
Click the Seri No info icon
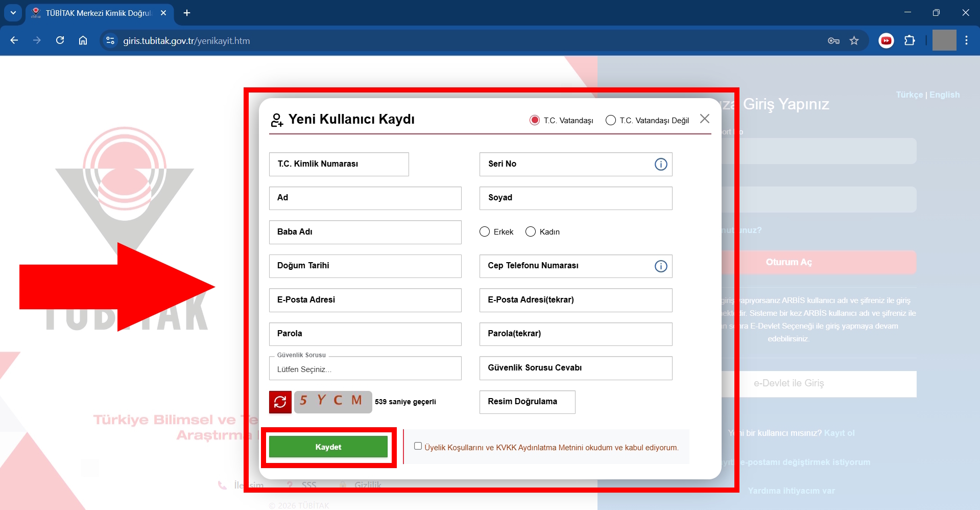pyautogui.click(x=660, y=165)
